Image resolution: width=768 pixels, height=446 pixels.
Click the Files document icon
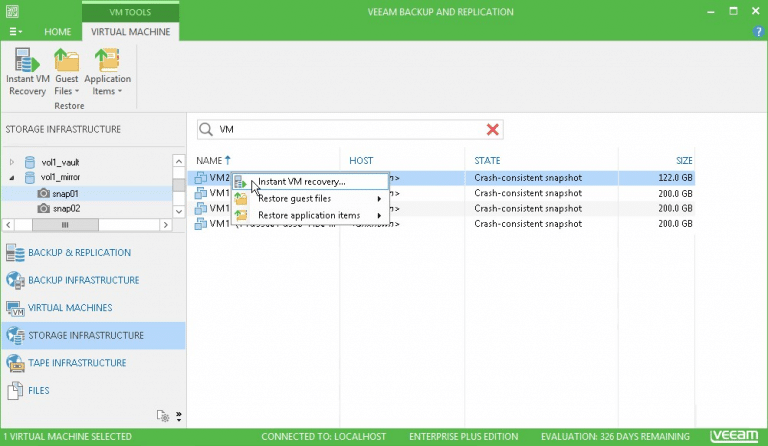(15, 390)
